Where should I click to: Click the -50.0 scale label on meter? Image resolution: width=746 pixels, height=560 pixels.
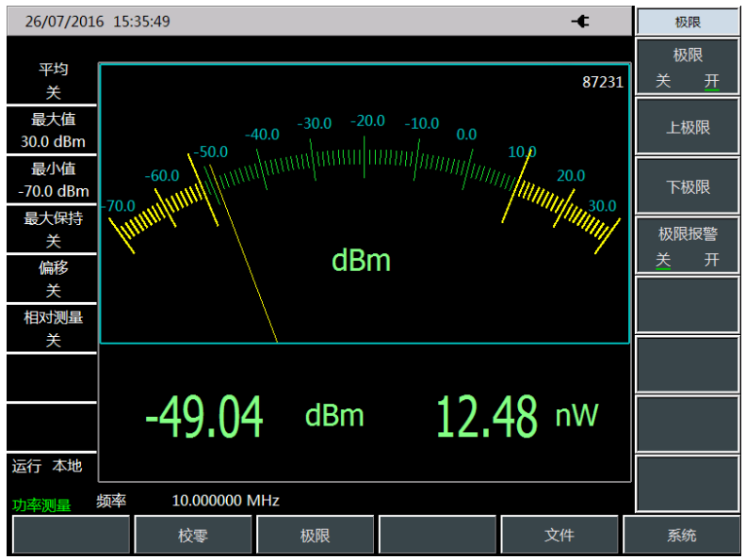210,152
